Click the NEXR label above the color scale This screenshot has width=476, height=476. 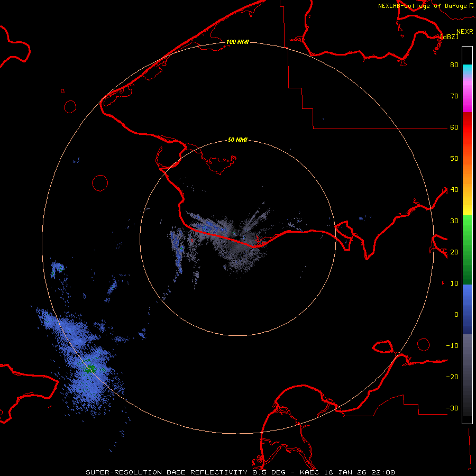click(464, 32)
